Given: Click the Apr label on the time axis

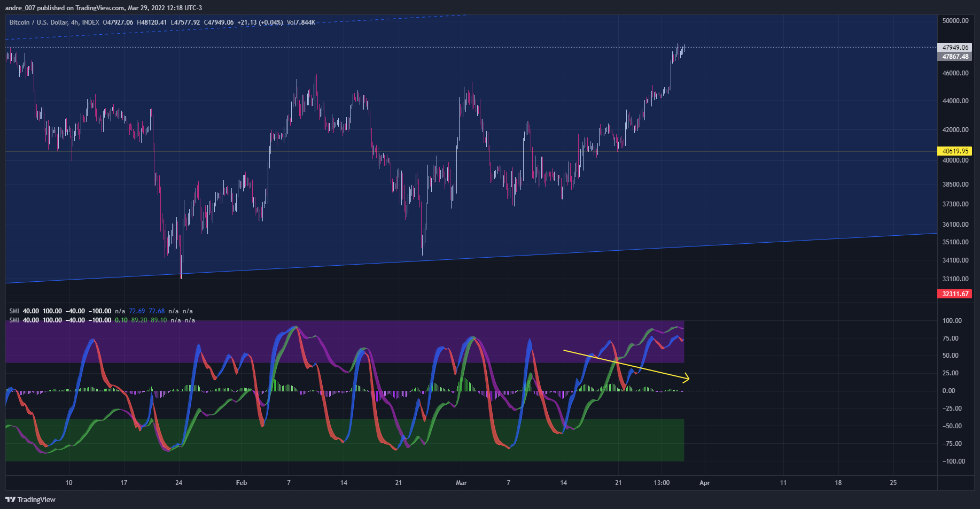Looking at the screenshot, I should pos(705,483).
